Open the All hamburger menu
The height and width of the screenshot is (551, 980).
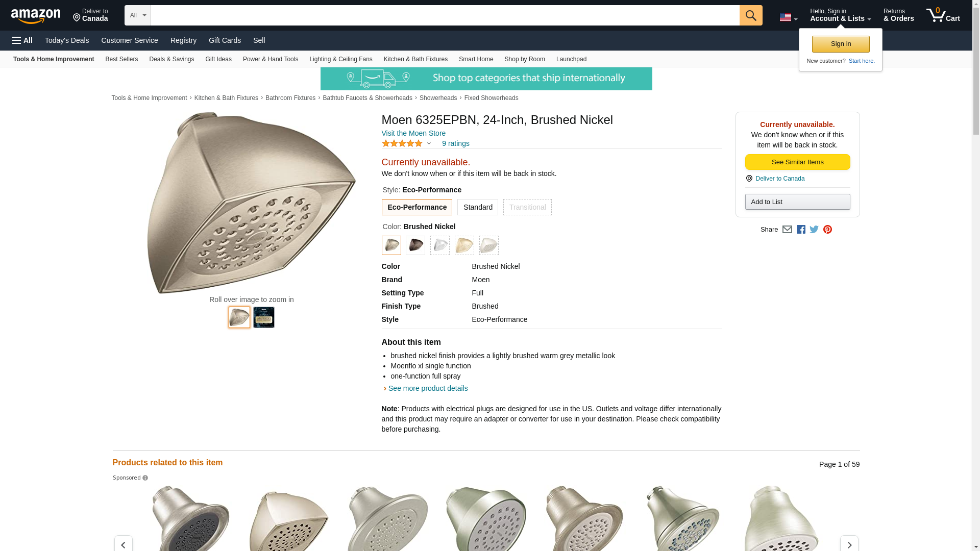coord(22,40)
